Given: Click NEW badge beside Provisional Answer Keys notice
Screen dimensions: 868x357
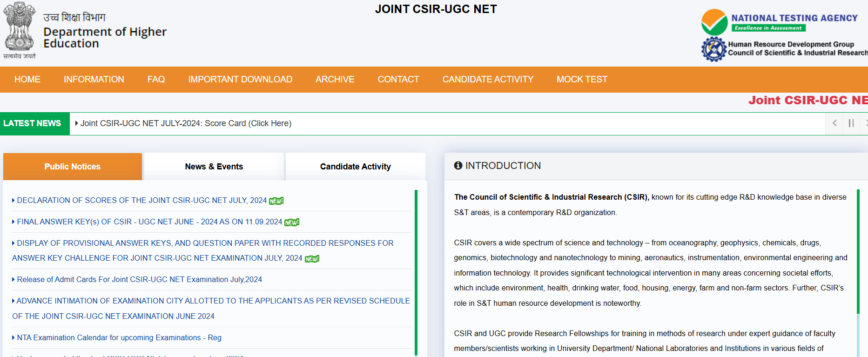Looking at the screenshot, I should pos(312,259).
